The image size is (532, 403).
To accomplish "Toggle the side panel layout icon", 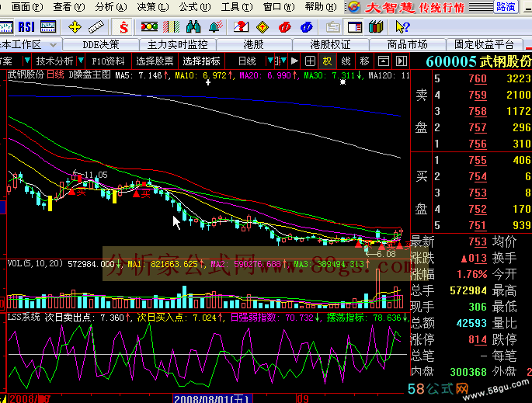I will (x=355, y=27).
